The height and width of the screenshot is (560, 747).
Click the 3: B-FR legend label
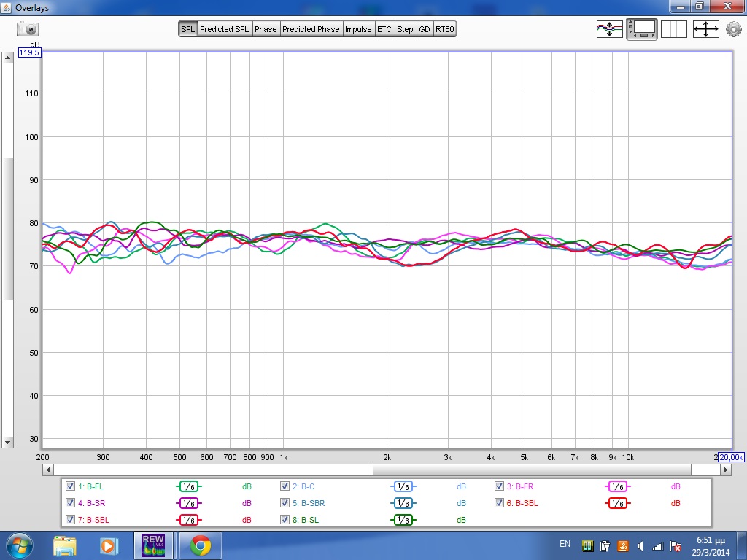[519, 486]
